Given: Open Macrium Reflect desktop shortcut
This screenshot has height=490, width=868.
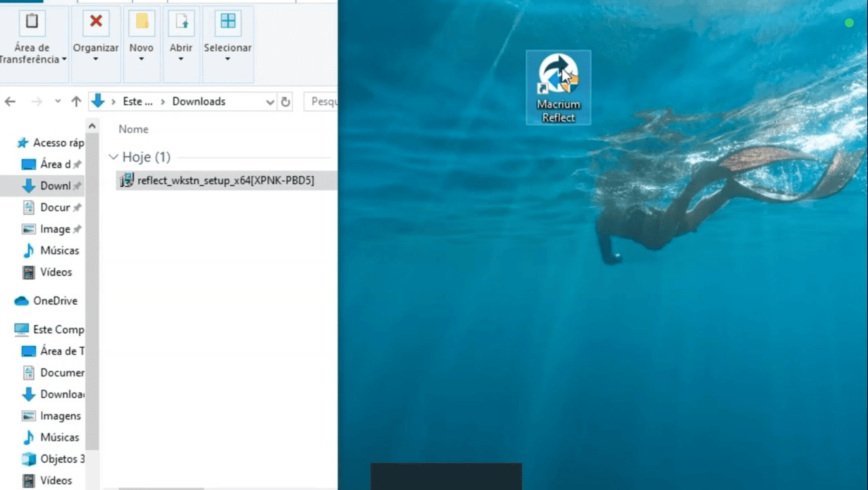Looking at the screenshot, I should (x=558, y=88).
